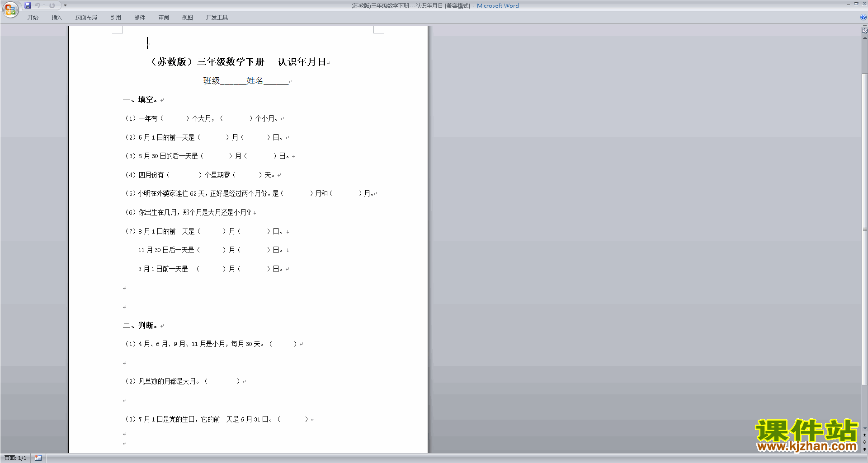This screenshot has width=868, height=463.
Task: Click question (2) 5月1日的前一天是
Action: click(204, 137)
